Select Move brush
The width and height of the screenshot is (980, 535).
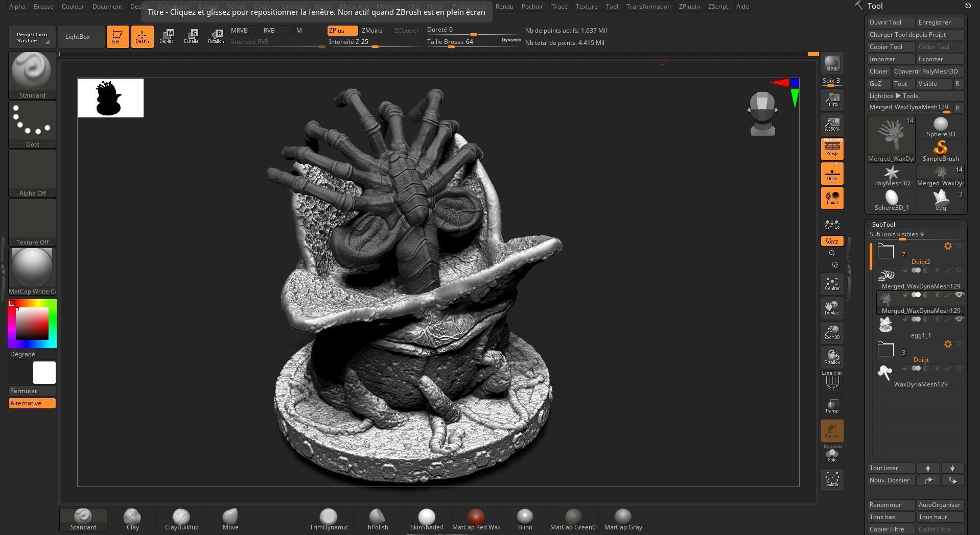[x=230, y=520]
